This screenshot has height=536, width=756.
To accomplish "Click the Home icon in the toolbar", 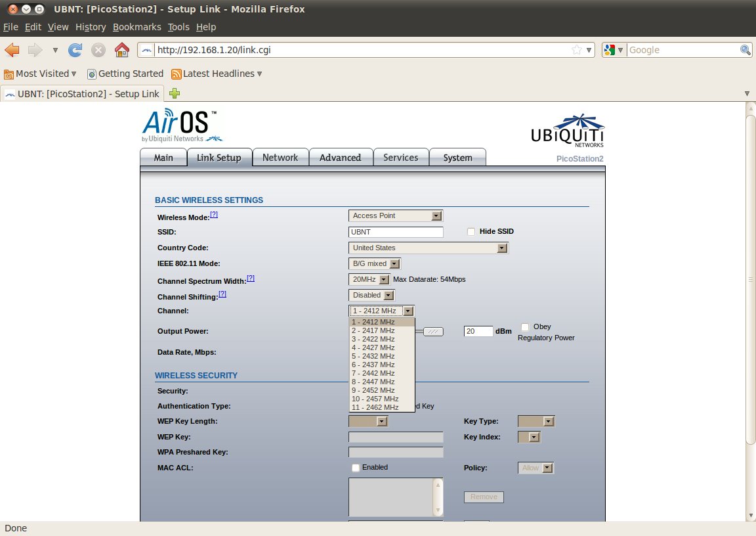I will pos(121,50).
